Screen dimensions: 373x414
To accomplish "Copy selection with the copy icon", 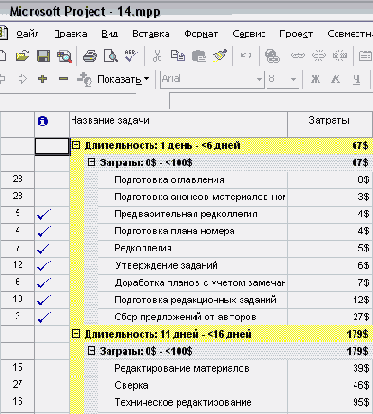I will click(x=178, y=56).
